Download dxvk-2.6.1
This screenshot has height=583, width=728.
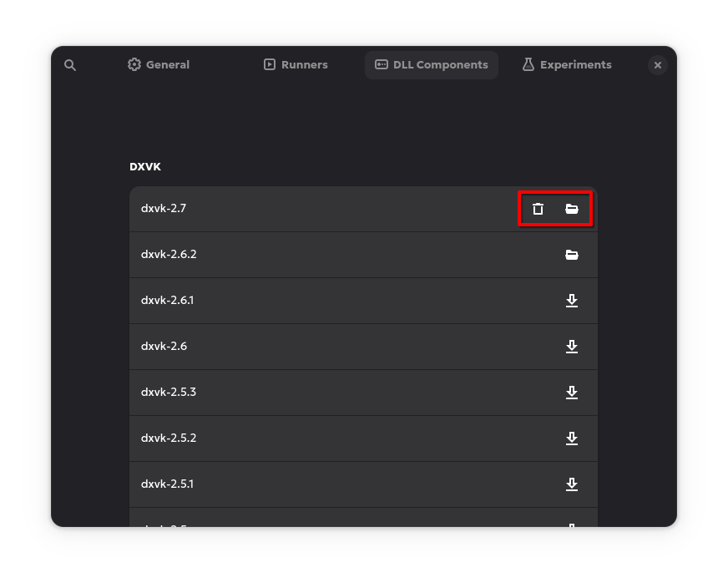click(572, 301)
